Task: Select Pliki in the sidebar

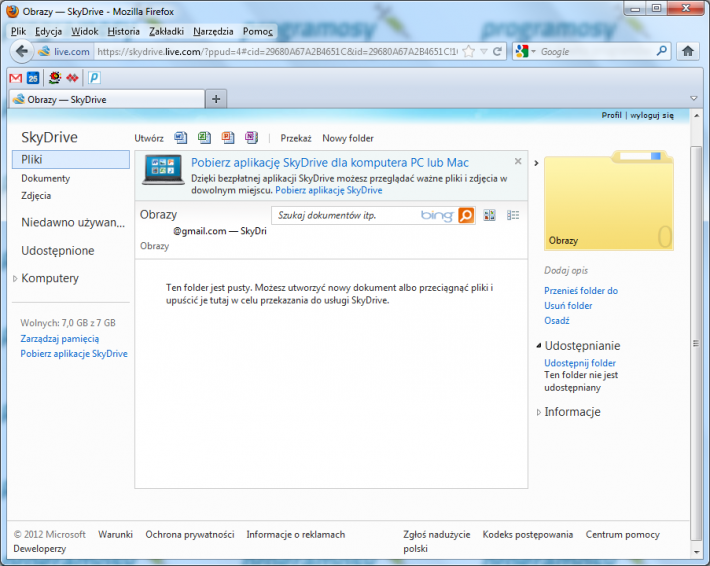Action: pos(71,159)
